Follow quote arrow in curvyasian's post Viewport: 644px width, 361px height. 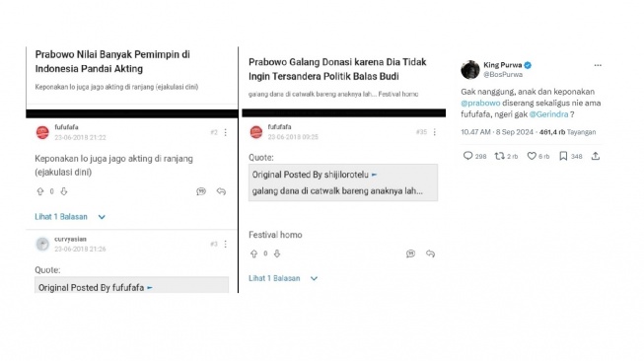tap(150, 288)
